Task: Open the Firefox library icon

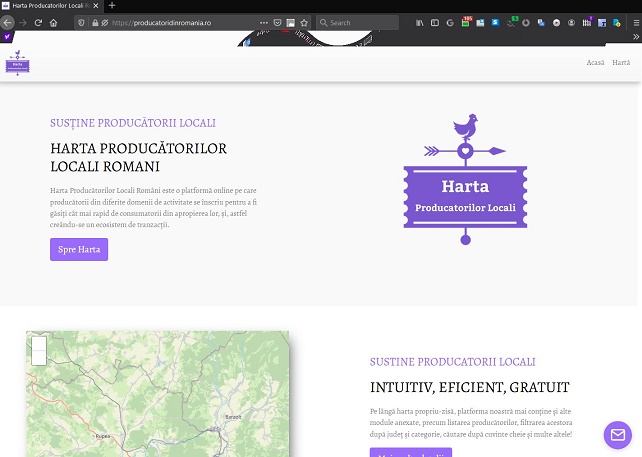Action: [x=420, y=22]
